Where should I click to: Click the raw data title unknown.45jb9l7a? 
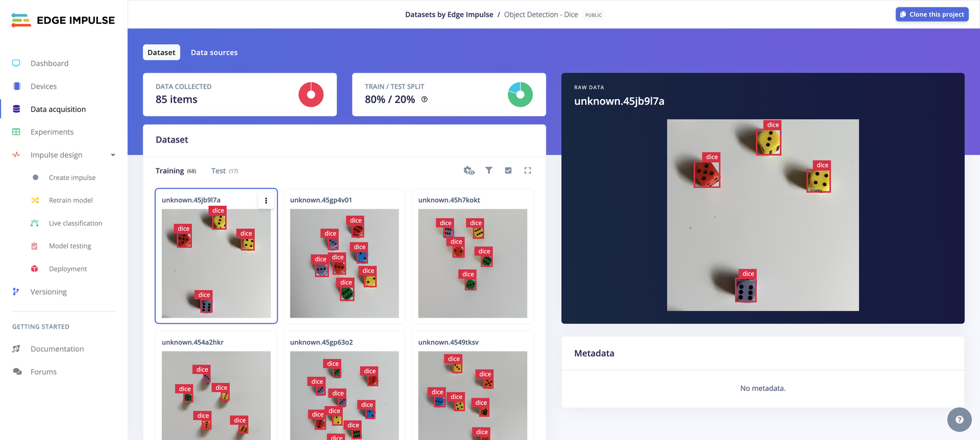(619, 101)
